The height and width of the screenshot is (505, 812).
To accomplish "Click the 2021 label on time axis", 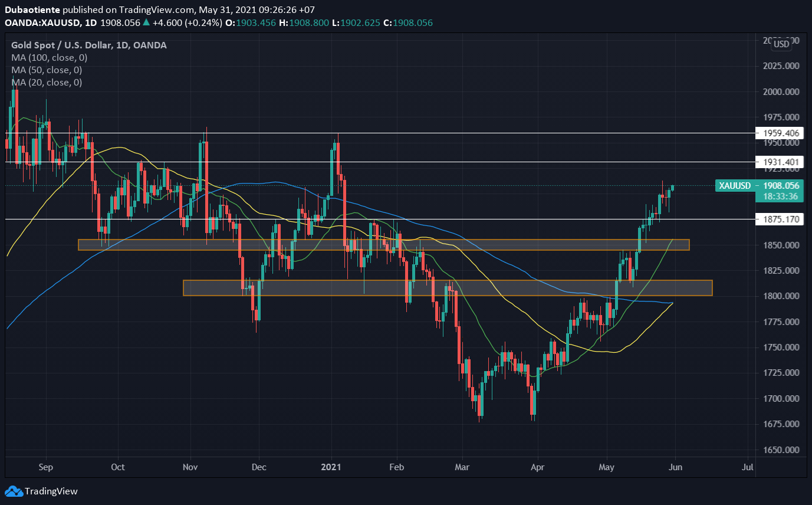I will [x=331, y=467].
